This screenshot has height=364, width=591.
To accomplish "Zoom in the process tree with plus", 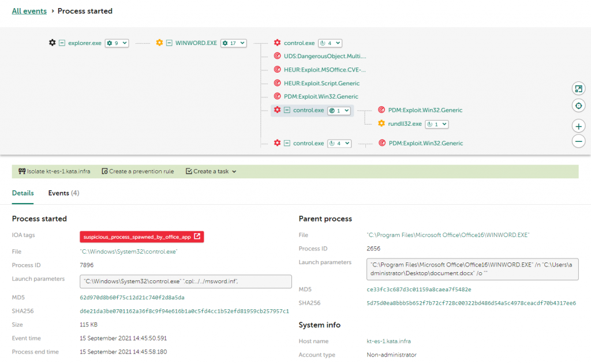I will (x=578, y=126).
